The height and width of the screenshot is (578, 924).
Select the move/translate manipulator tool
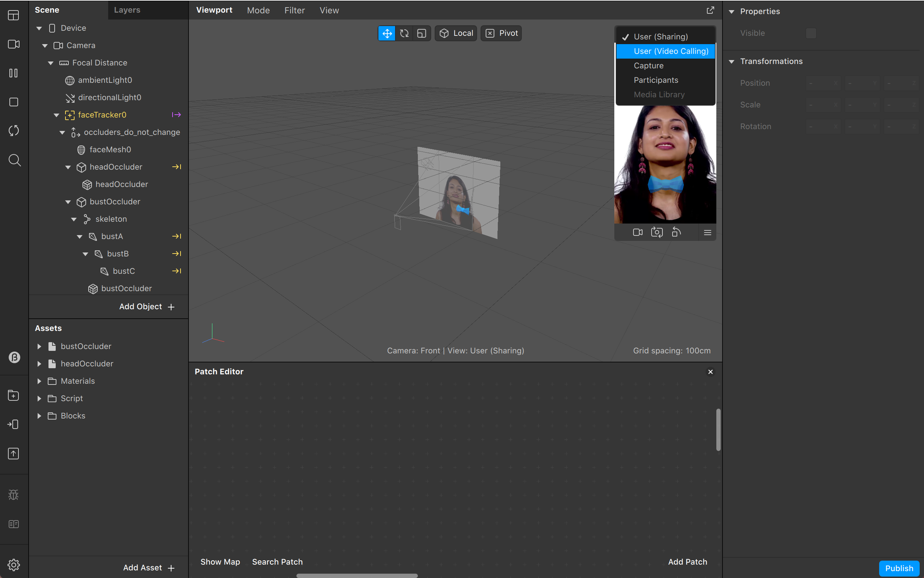point(387,33)
